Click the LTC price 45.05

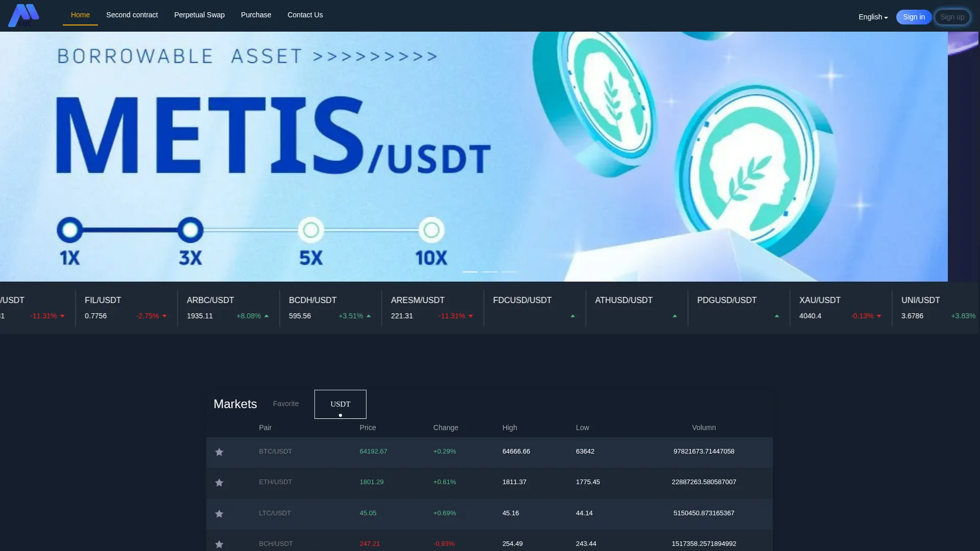tap(368, 513)
